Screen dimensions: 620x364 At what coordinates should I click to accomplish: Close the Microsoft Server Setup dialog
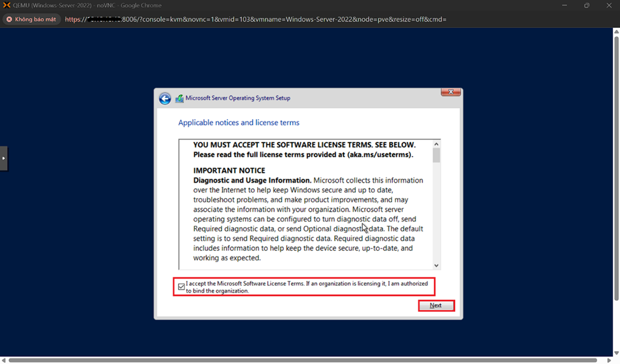coord(451,92)
